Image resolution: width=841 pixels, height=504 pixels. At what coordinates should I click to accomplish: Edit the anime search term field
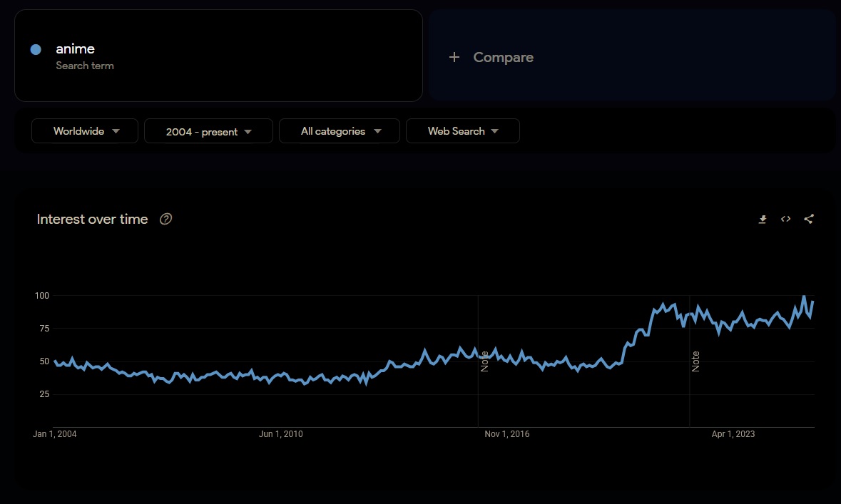click(218, 56)
